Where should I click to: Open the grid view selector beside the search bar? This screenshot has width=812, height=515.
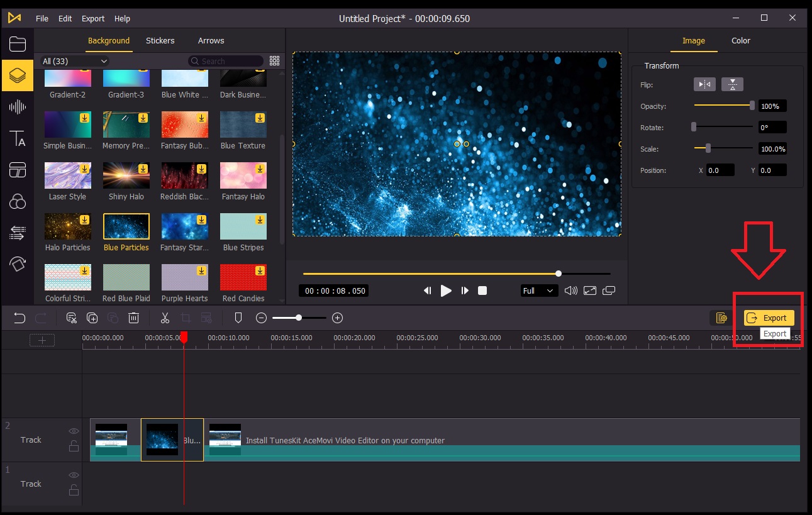274,60
